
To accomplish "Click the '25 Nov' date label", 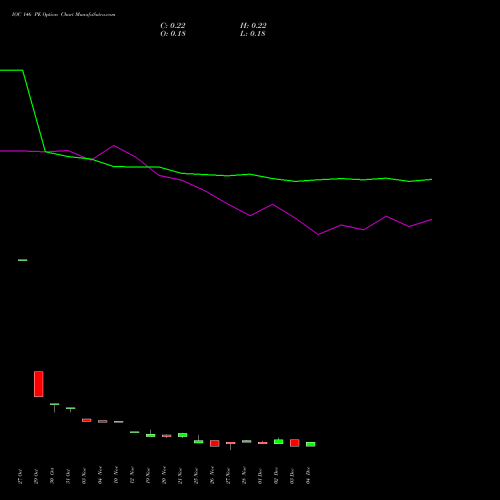I will coord(196,476).
